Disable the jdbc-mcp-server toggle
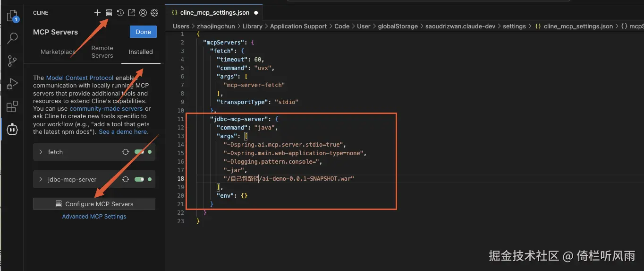644x271 pixels. (x=139, y=179)
